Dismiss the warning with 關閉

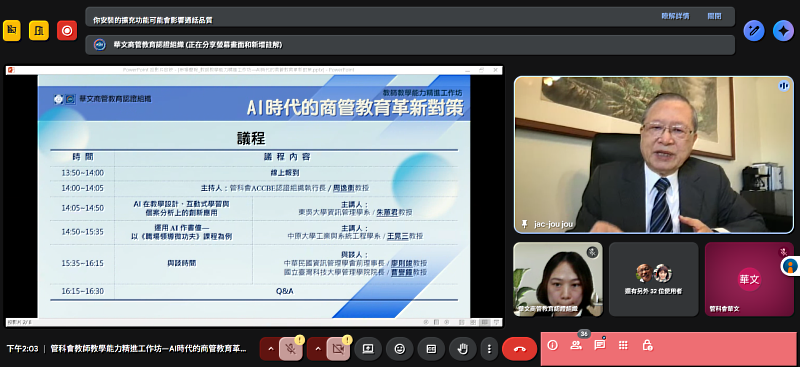pos(714,16)
